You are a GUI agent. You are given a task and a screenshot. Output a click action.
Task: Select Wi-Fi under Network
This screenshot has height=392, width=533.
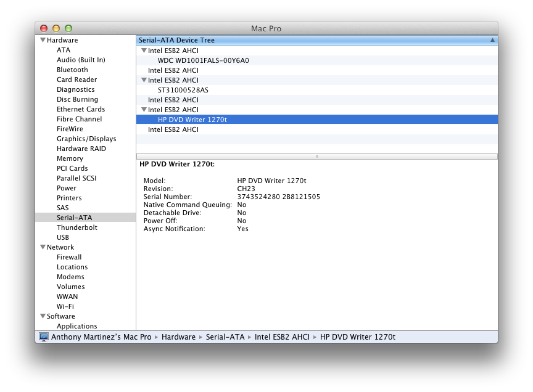(65, 306)
